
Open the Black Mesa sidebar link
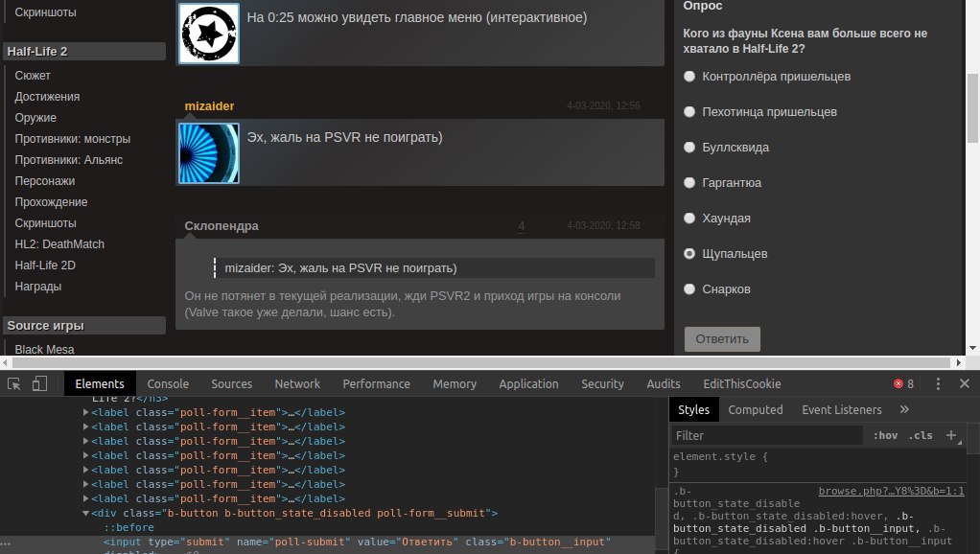click(44, 349)
